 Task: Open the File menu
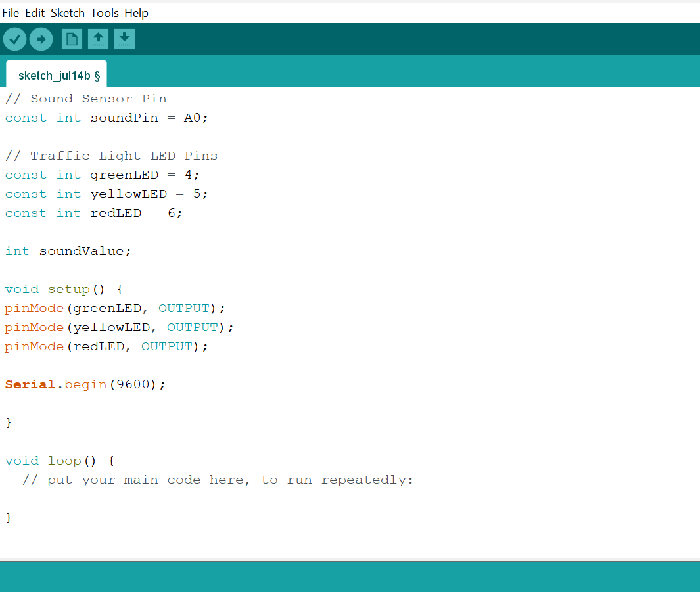[x=11, y=13]
